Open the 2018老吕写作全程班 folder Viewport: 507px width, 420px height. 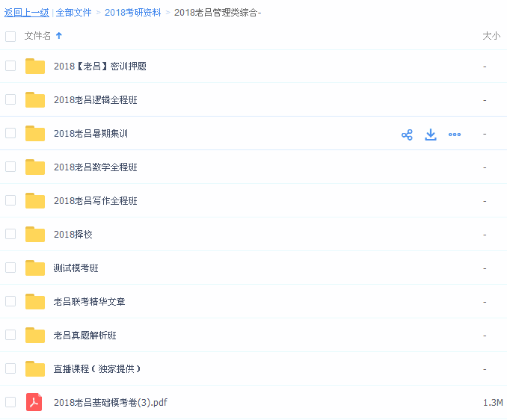(x=95, y=201)
